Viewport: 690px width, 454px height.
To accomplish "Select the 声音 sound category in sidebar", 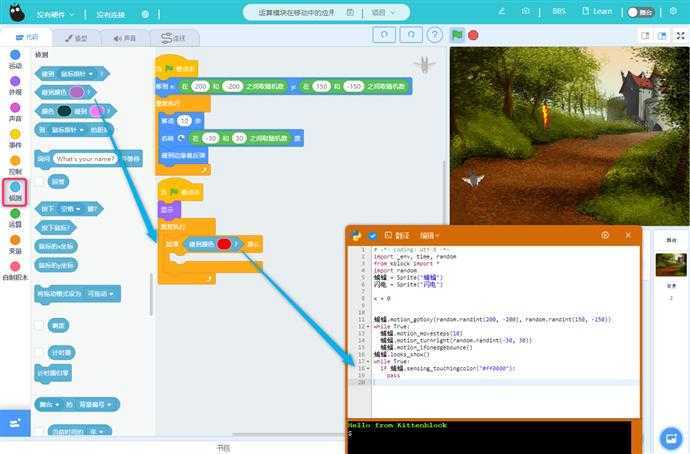I will click(x=15, y=112).
